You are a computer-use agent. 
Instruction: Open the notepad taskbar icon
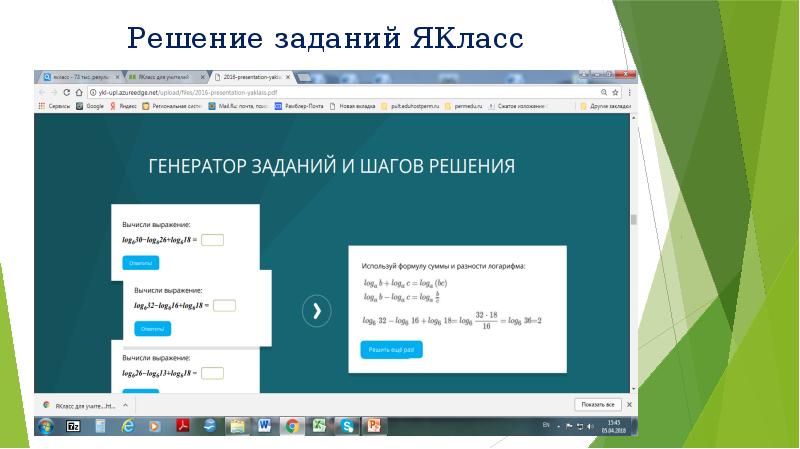pos(237,426)
